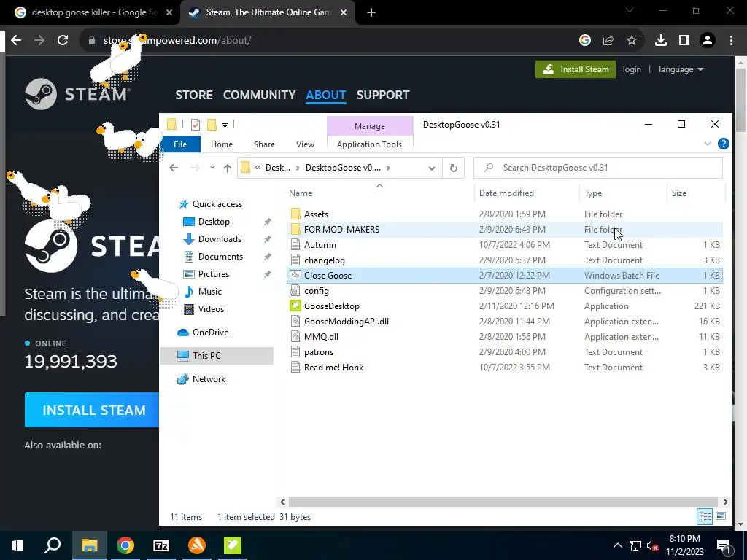Go up one folder level
Viewport: 747px width, 560px height.
coord(228,168)
